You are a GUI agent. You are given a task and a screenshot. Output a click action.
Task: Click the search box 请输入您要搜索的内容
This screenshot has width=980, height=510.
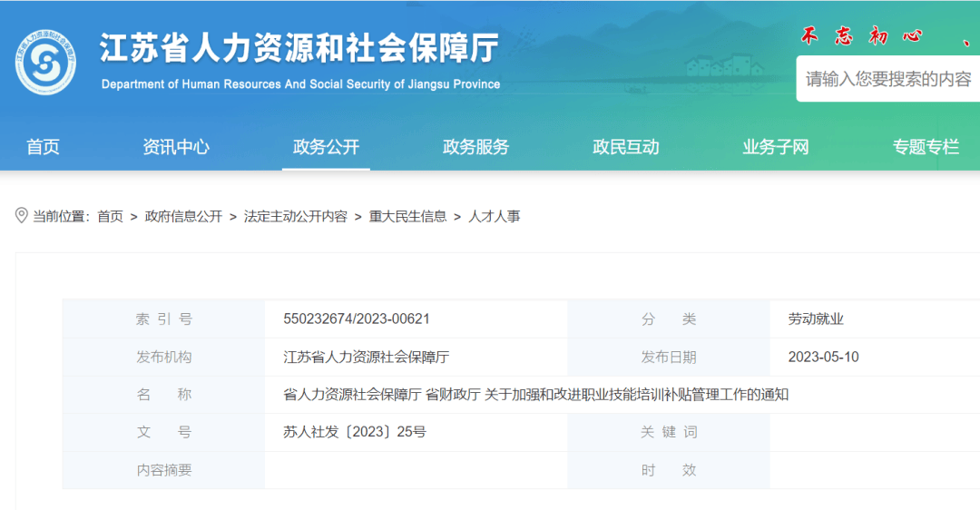888,79
